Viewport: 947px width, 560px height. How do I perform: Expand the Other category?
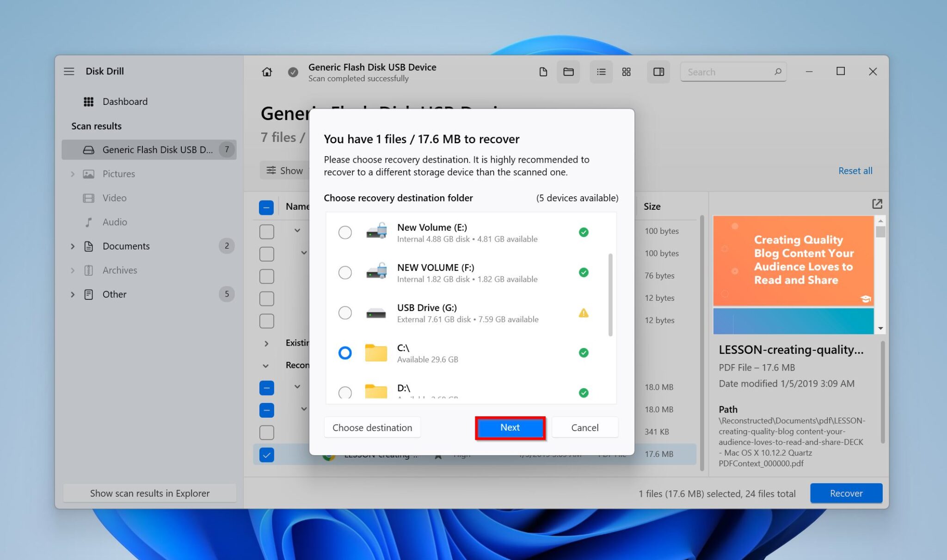click(x=73, y=294)
